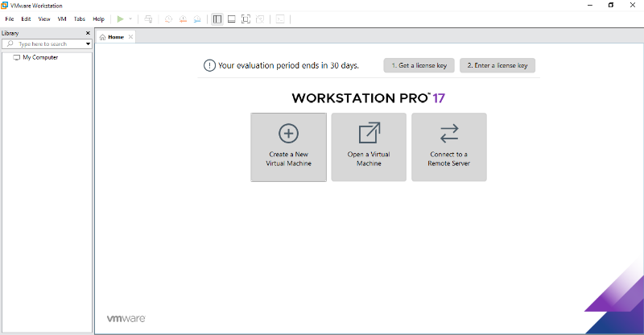The width and height of the screenshot is (644, 335).
Task: Click the magnifier icon in Library search
Action: [10, 43]
